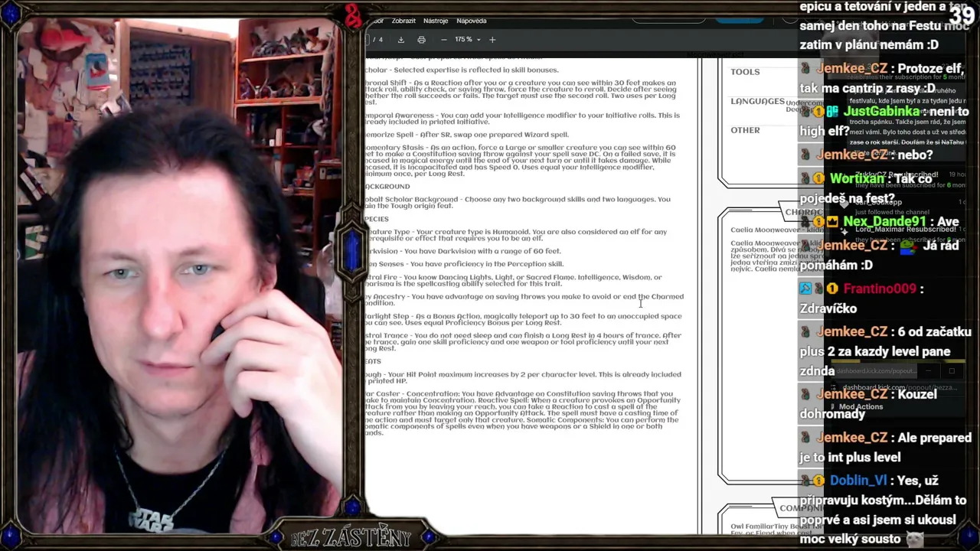Click the 'Tough' feat description
The width and height of the screenshot is (980, 551).
[x=523, y=378]
